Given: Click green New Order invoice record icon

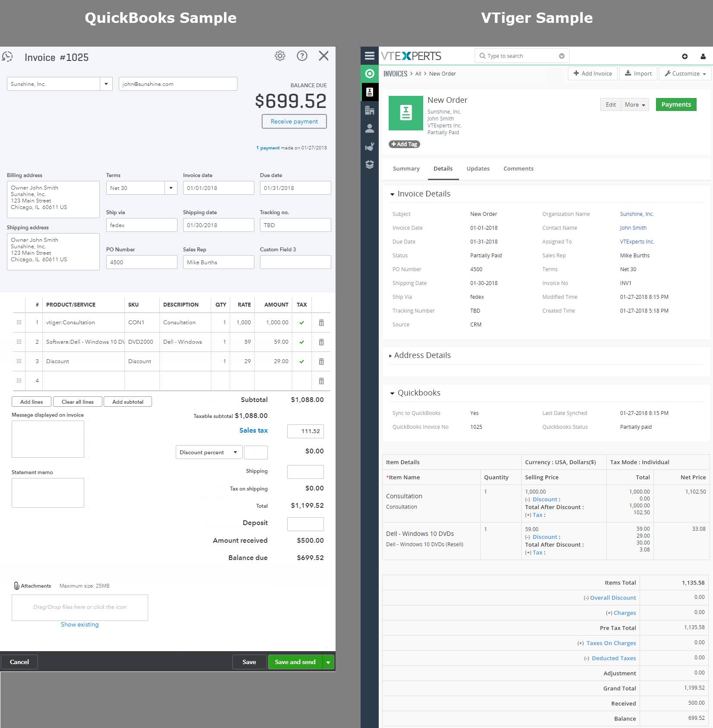Looking at the screenshot, I should (406, 113).
